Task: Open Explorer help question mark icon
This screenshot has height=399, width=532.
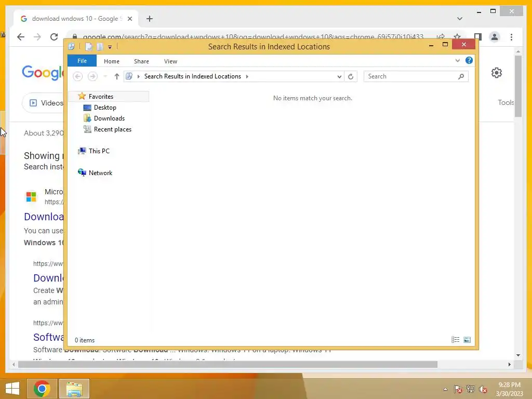Action: click(469, 60)
